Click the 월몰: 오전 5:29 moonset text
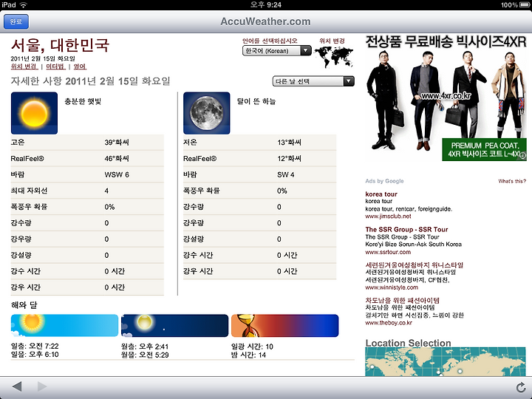This screenshot has height=399, width=532. tap(145, 355)
